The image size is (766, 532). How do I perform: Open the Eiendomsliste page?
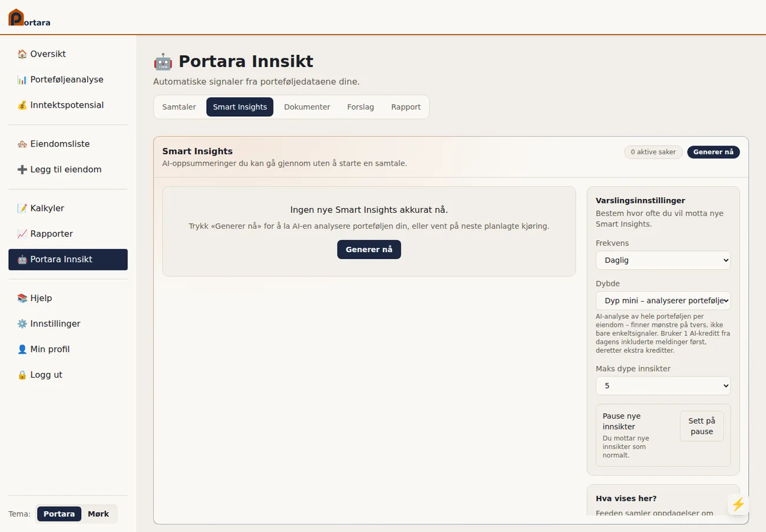click(x=68, y=144)
